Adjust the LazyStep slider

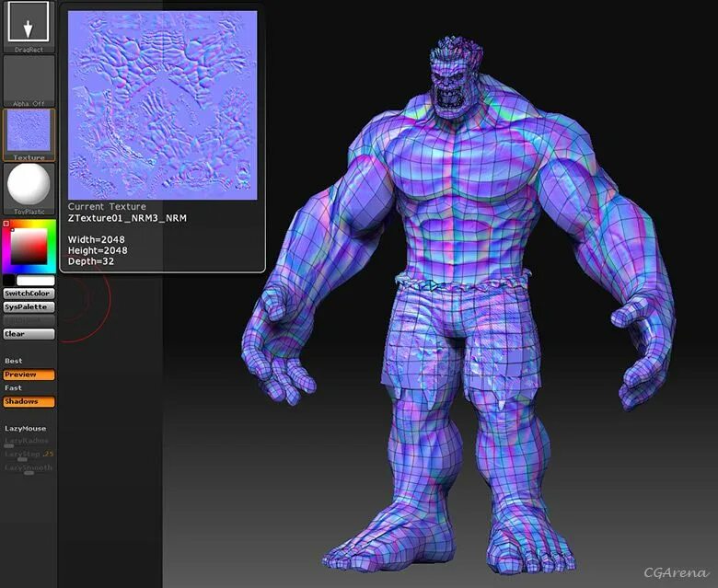pyautogui.click(x=29, y=455)
